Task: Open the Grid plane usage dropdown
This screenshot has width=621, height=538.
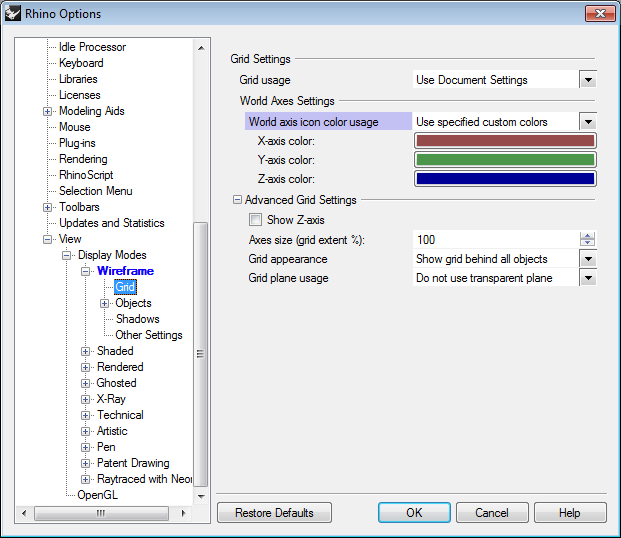Action: pyautogui.click(x=588, y=278)
